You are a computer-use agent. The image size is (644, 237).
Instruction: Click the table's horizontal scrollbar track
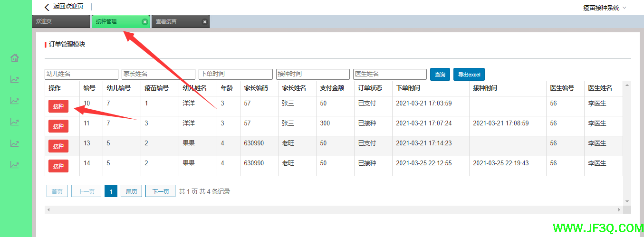coord(333,209)
